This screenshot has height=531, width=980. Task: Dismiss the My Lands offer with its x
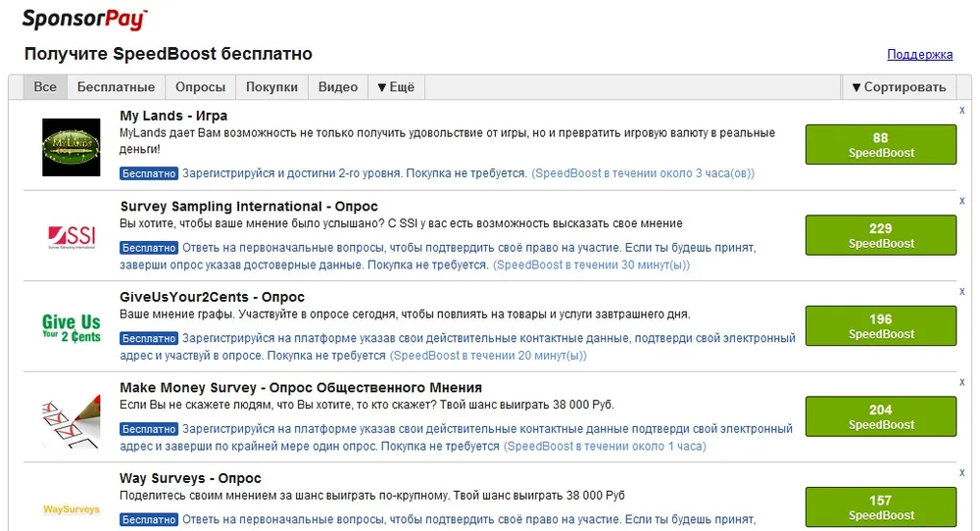coord(962,111)
